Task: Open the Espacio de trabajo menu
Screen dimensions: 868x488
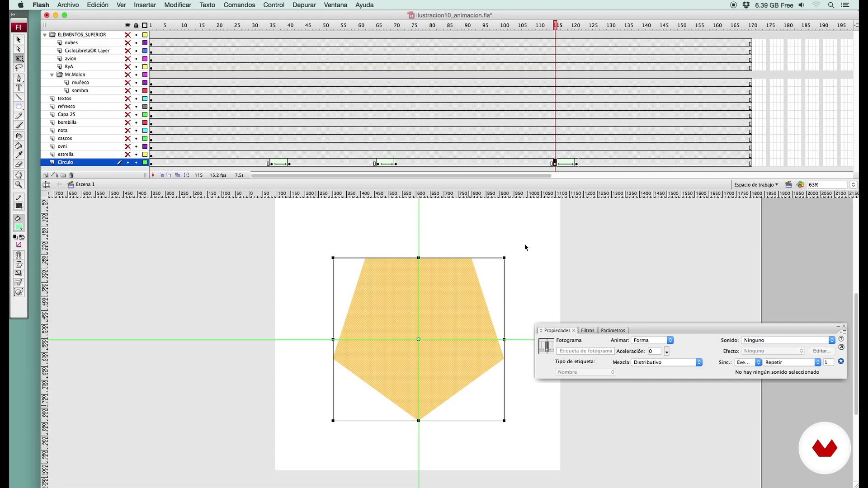Action: 756,185
